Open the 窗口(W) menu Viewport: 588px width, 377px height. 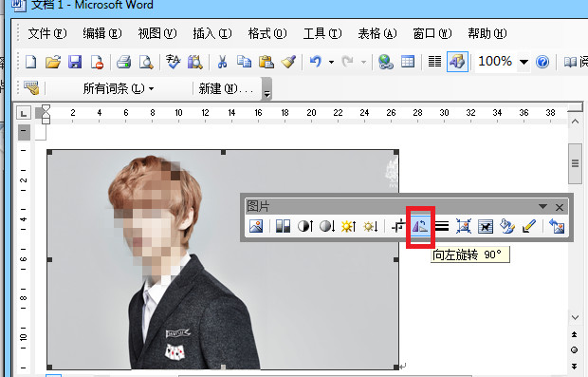[432, 33]
